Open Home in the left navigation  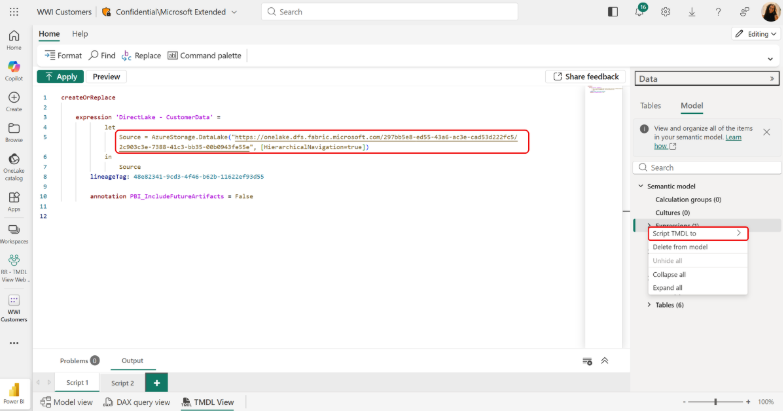click(14, 40)
